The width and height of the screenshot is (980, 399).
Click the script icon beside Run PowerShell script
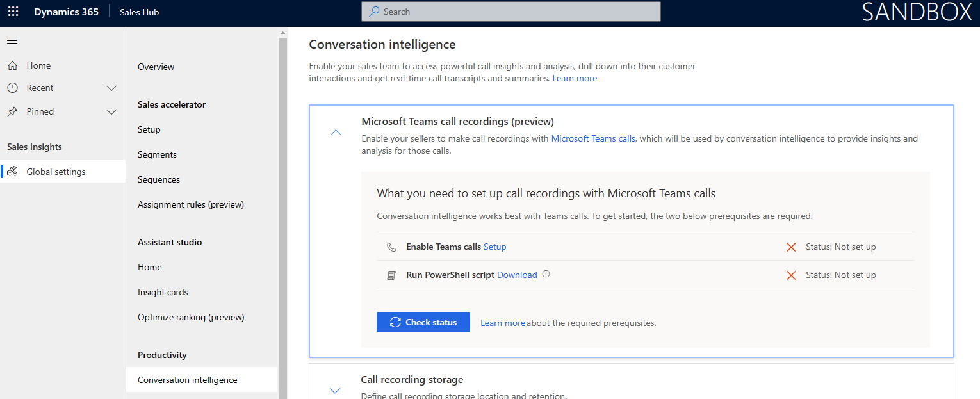(x=391, y=275)
